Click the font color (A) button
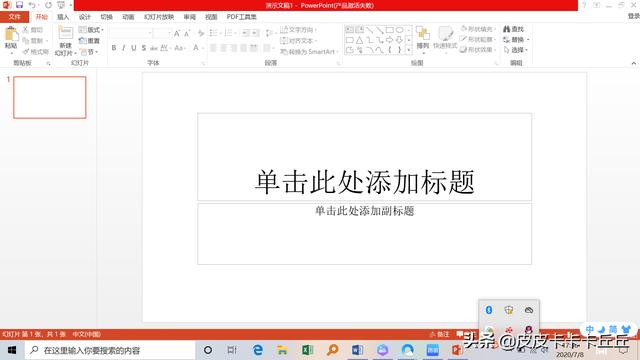640x360 pixels. (196, 48)
